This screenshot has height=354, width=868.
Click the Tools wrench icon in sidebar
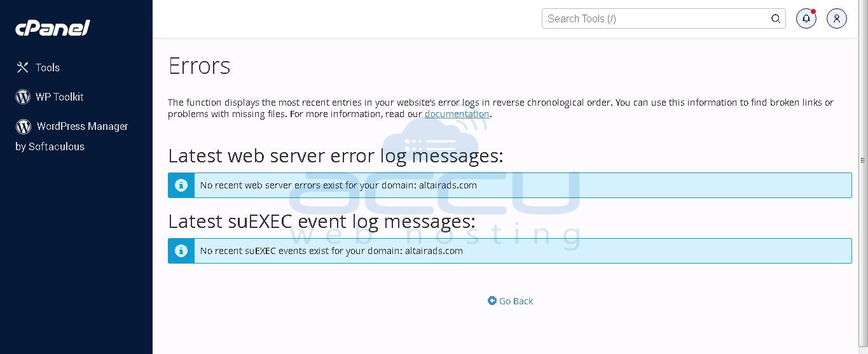pos(23,67)
